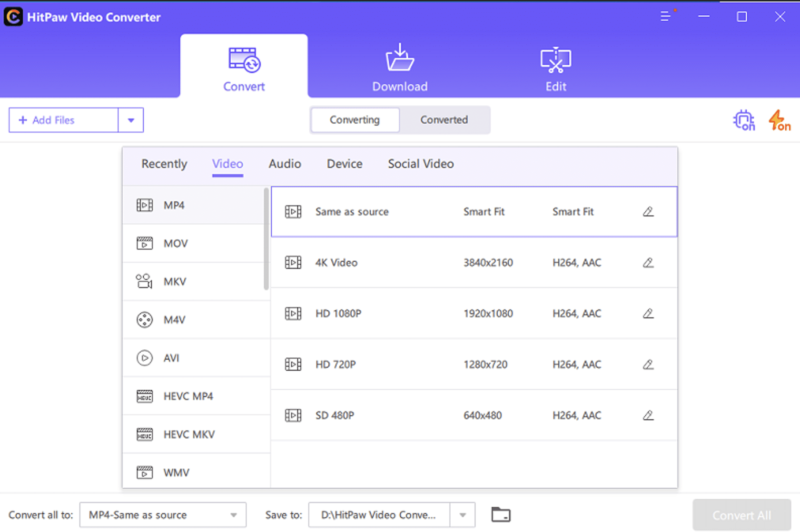The height and width of the screenshot is (532, 800).
Task: Select the M4V format
Action: (196, 320)
